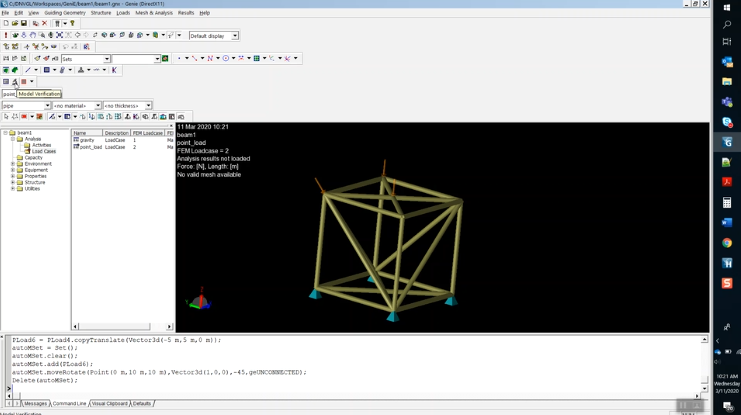Click into the command line input

click(x=353, y=389)
